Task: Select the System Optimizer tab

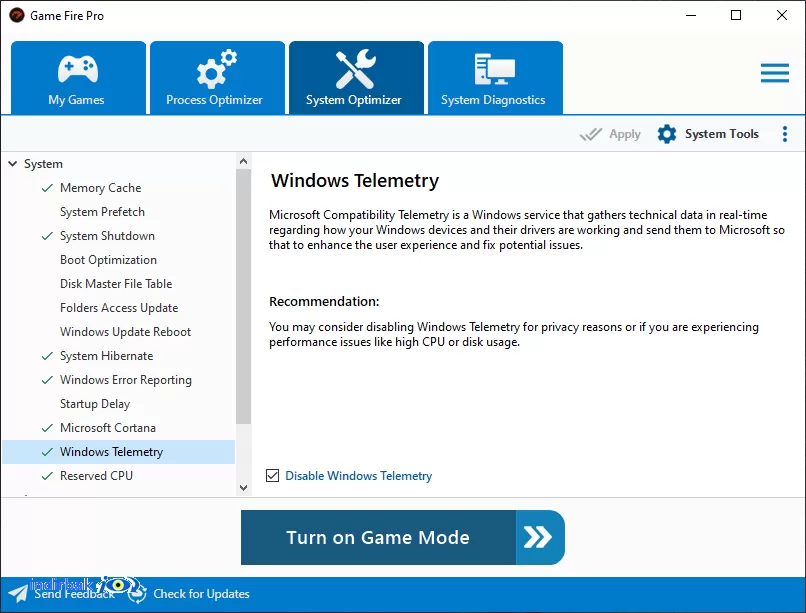Action: (x=356, y=78)
